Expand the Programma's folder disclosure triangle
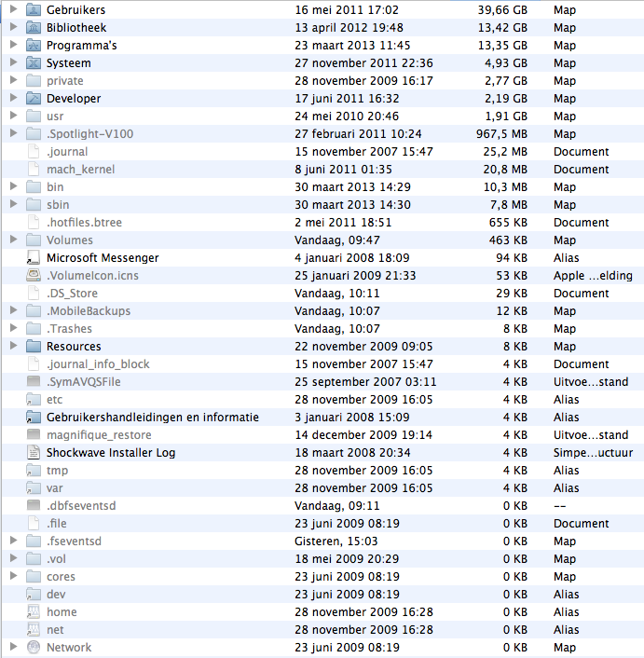The image size is (644, 658). (13, 44)
